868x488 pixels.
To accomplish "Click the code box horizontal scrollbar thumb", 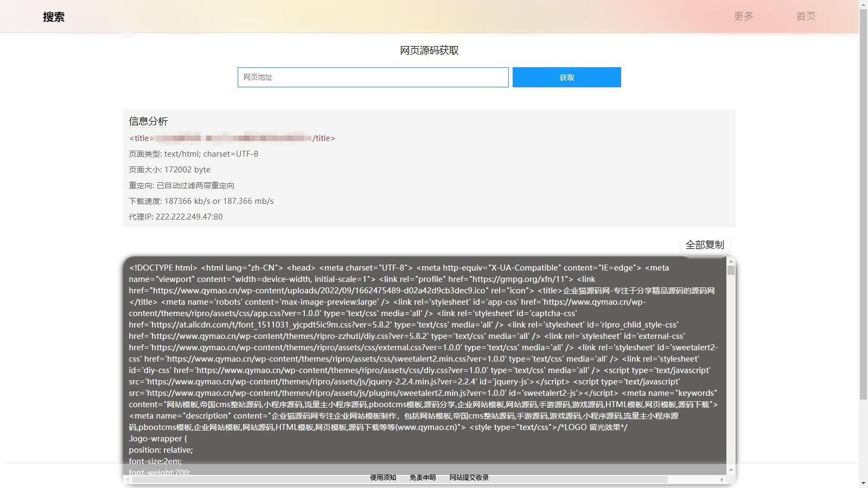I will click(x=400, y=480).
